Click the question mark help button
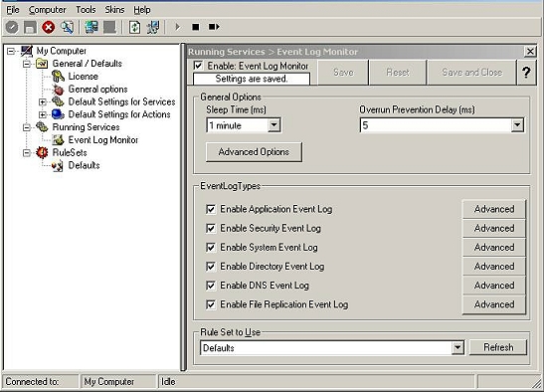Viewport: 544px width, 392px height. (526, 73)
